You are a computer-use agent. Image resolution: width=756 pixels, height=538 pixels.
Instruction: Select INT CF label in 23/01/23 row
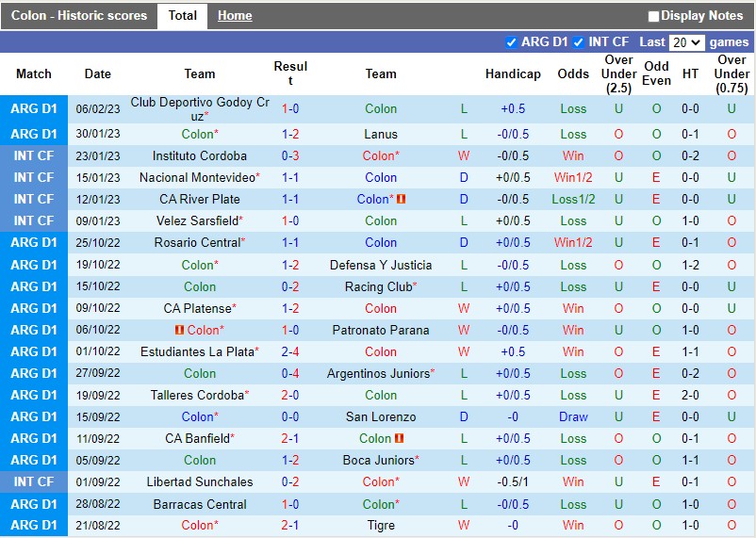coord(34,156)
